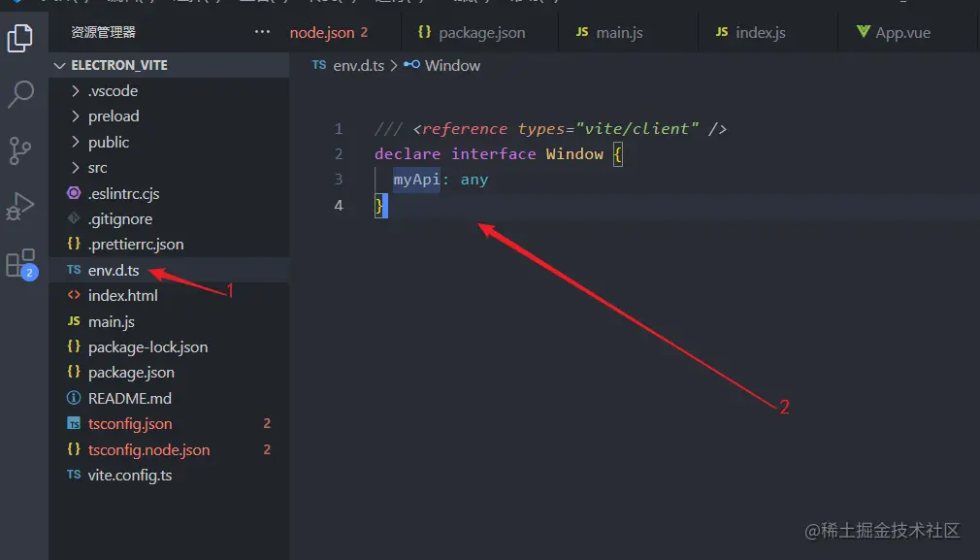Expand the src folder
980x560 pixels.
click(x=169, y=168)
